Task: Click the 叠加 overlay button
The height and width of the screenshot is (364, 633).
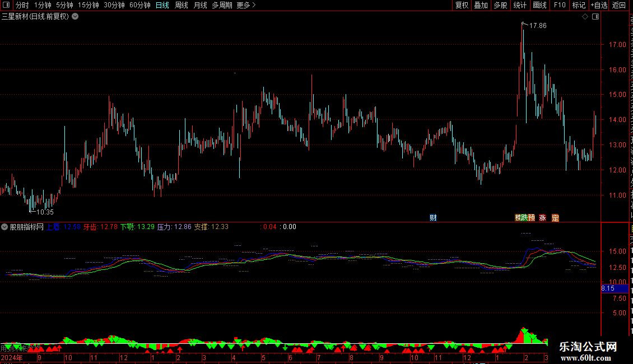Action: point(481,5)
